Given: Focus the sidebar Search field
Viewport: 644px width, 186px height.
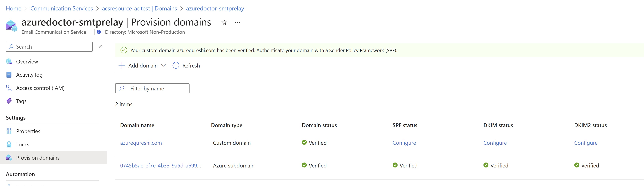Looking at the screenshot, I should click(49, 47).
